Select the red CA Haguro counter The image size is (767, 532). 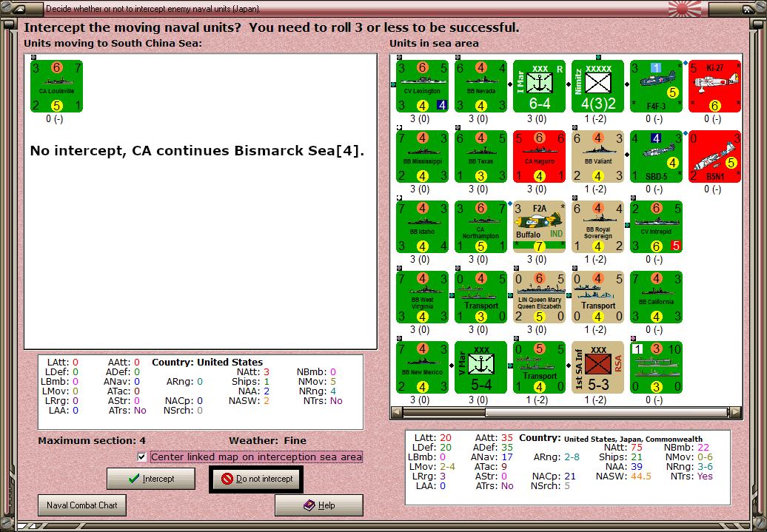click(540, 156)
